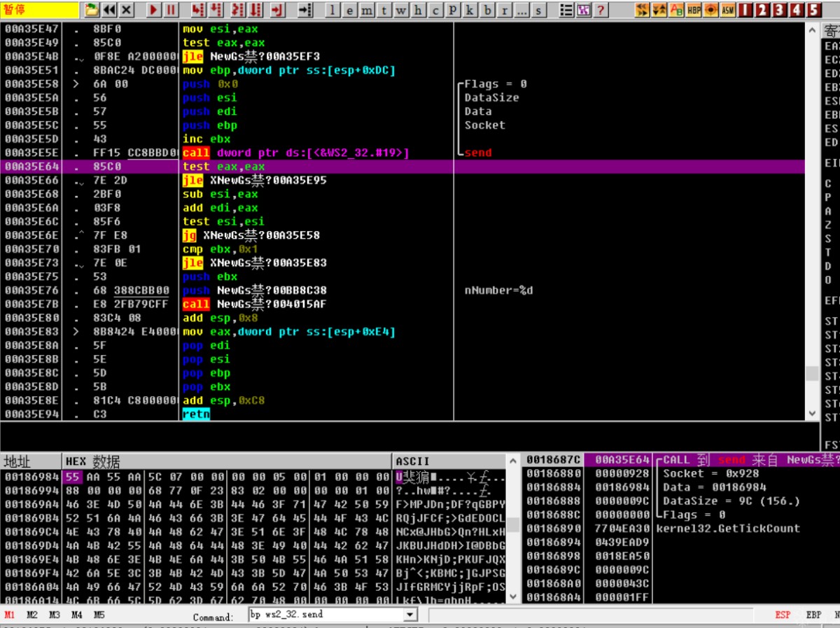Open Source window with 's' button
The image size is (840, 628).
[x=538, y=10]
